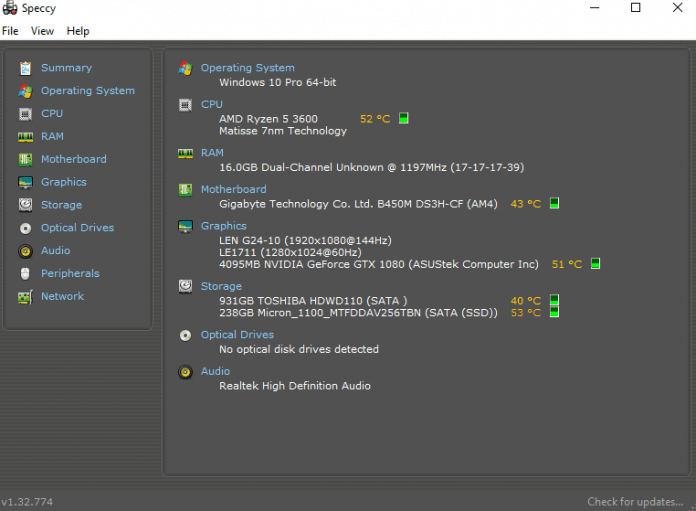Viewport: 696px width, 511px height.
Task: Click the Optical Drives icon in summary panel
Action: (185, 335)
